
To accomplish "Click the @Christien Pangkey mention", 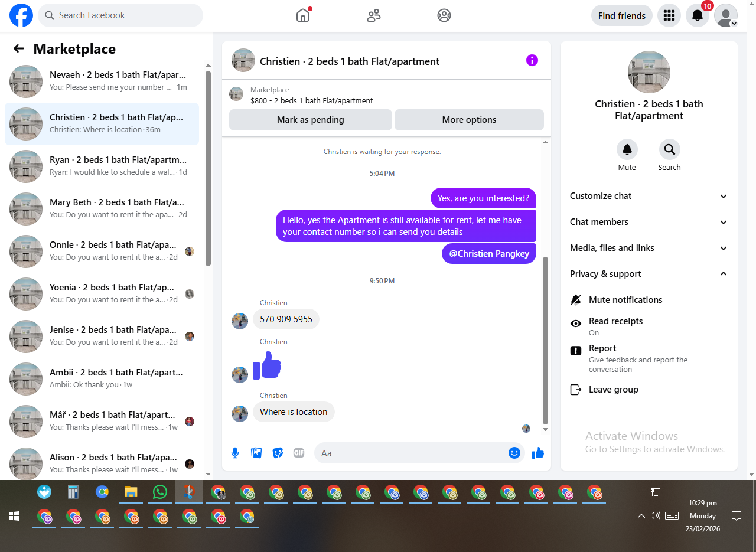I will pos(489,254).
